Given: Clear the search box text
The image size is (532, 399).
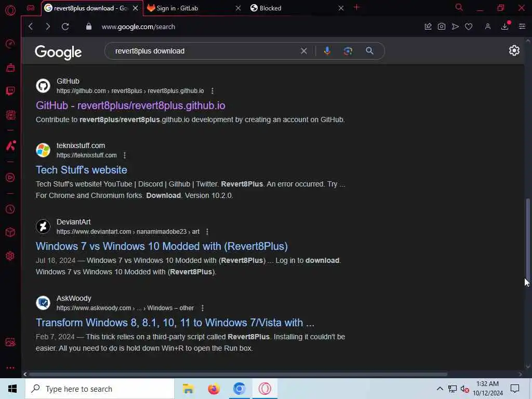Looking at the screenshot, I should 303,51.
